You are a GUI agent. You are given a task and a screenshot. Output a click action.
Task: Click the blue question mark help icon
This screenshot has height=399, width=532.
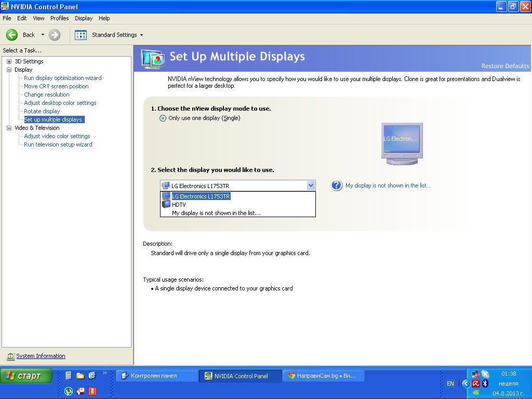point(337,185)
